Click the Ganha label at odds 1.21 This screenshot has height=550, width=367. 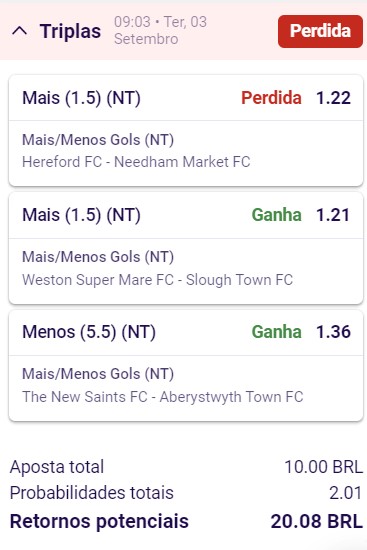[276, 215]
